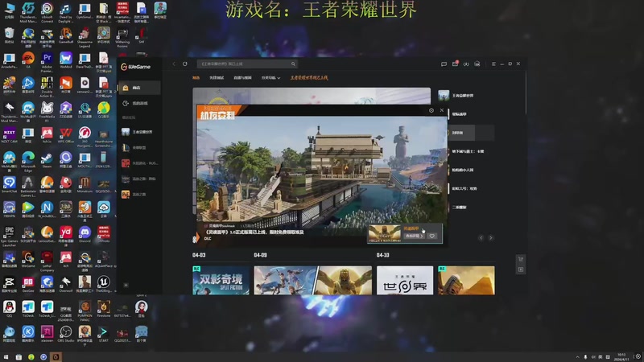Show the previous carousel item
644x362 pixels.
click(x=481, y=237)
